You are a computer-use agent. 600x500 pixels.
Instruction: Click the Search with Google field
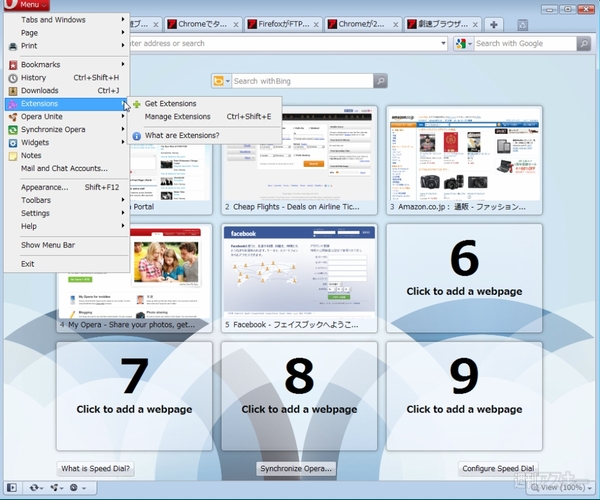click(x=525, y=44)
